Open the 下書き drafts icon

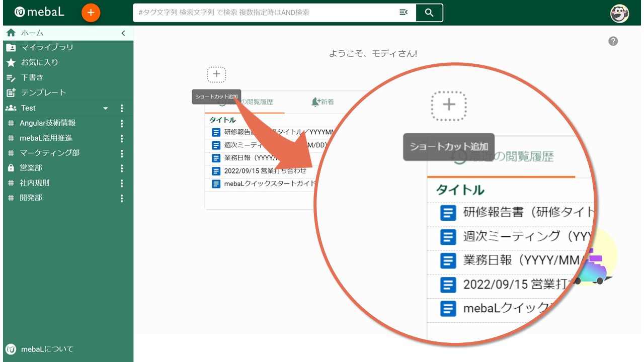point(12,77)
